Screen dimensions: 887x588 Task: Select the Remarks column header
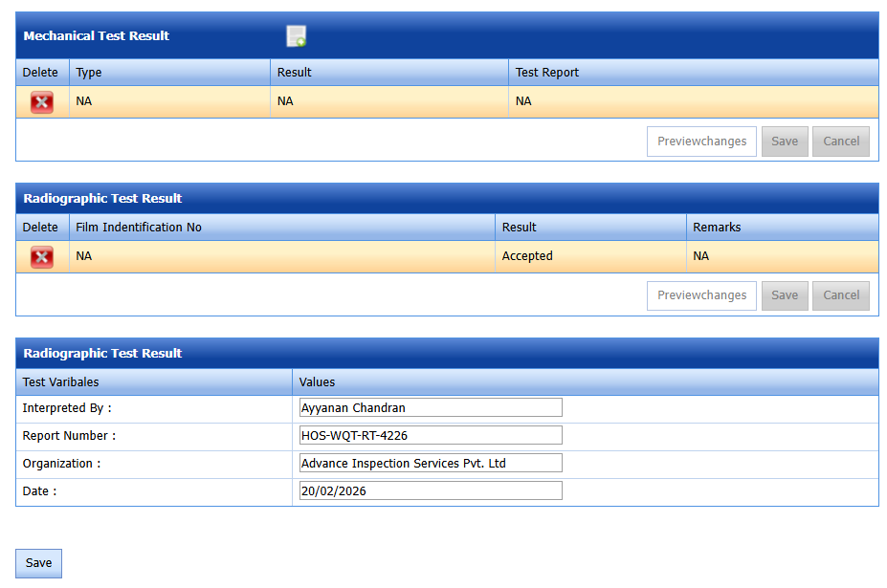point(717,228)
